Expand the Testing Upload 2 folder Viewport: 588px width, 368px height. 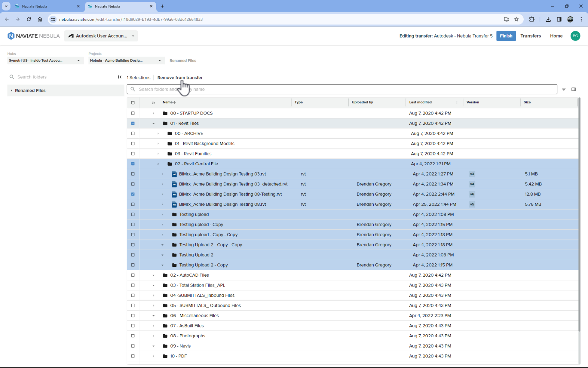tap(163, 255)
